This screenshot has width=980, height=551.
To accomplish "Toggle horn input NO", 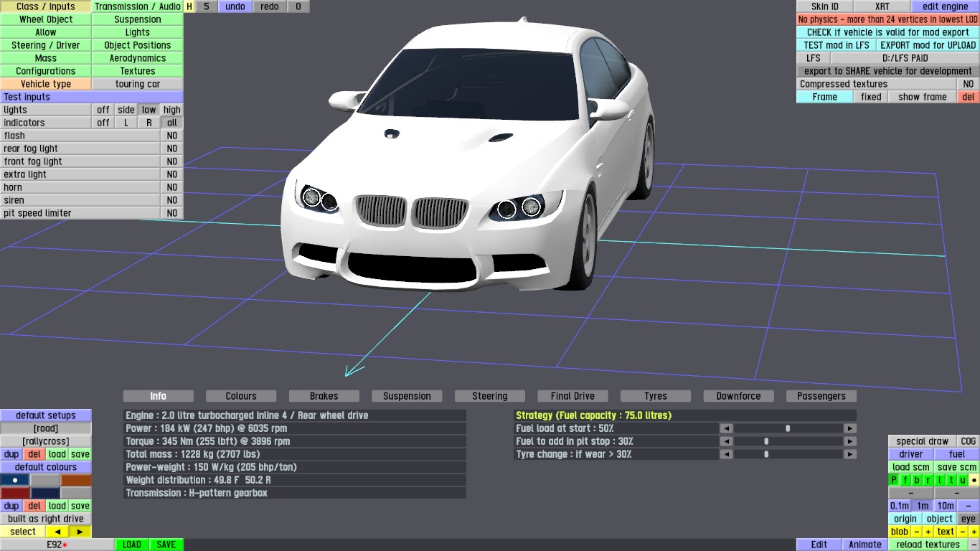I will coord(172,187).
